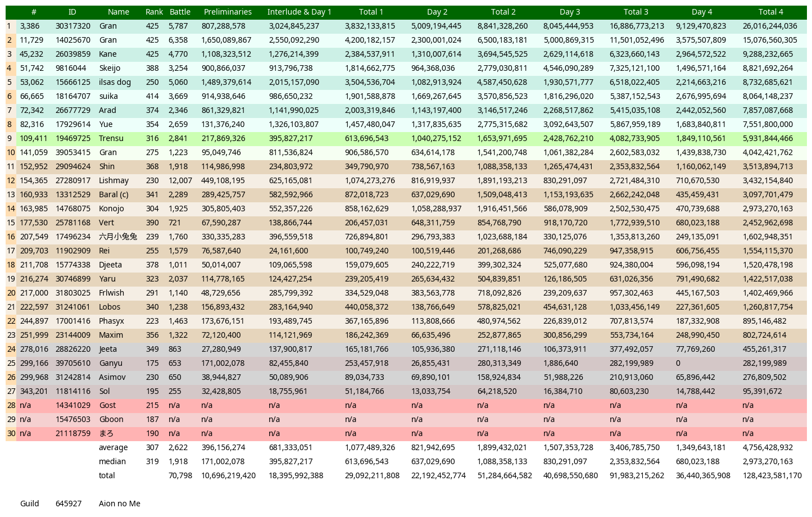This screenshot has height=517, width=812.
Task: Click Trensu's Total 4 value 5,931,844,466
Action: [768, 138]
